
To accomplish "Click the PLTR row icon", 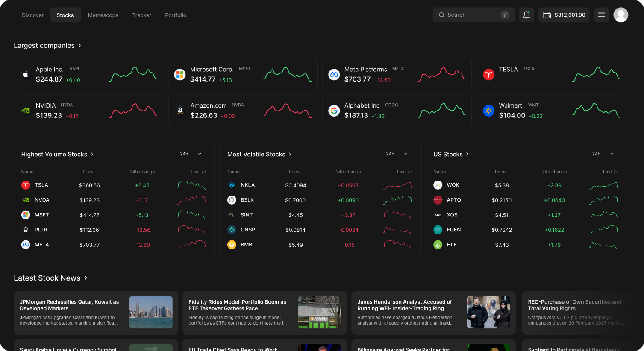I will tap(26, 230).
